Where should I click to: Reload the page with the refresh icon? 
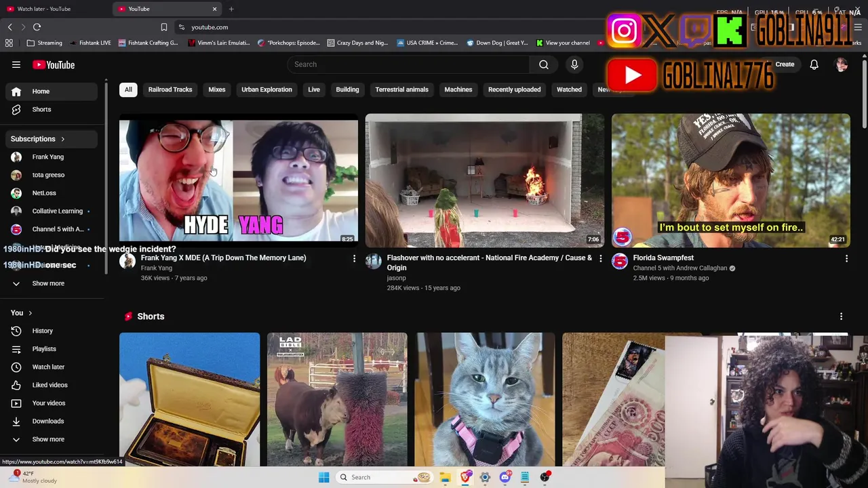37,27
